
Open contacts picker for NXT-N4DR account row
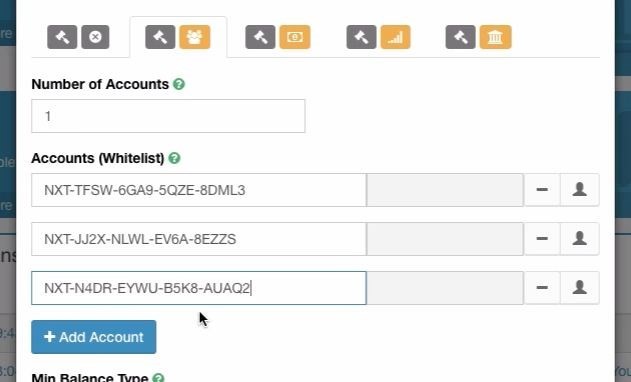[579, 288]
